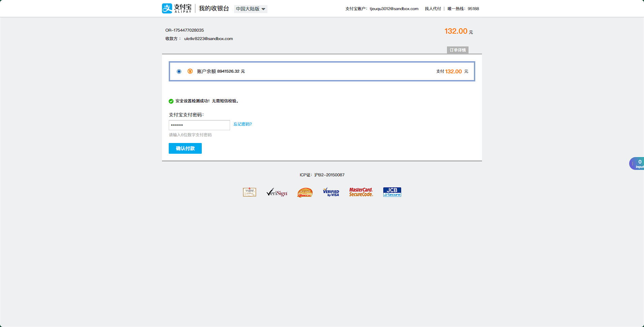The height and width of the screenshot is (327, 644).
Task: Click the orange yuan balance icon
Action: coord(190,71)
